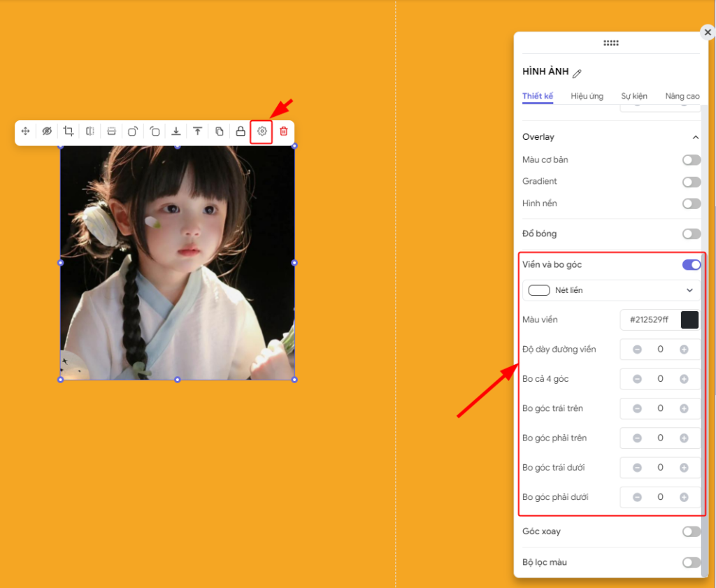Click the Bộ lọc màu label
The image size is (716, 588).
[x=545, y=562]
